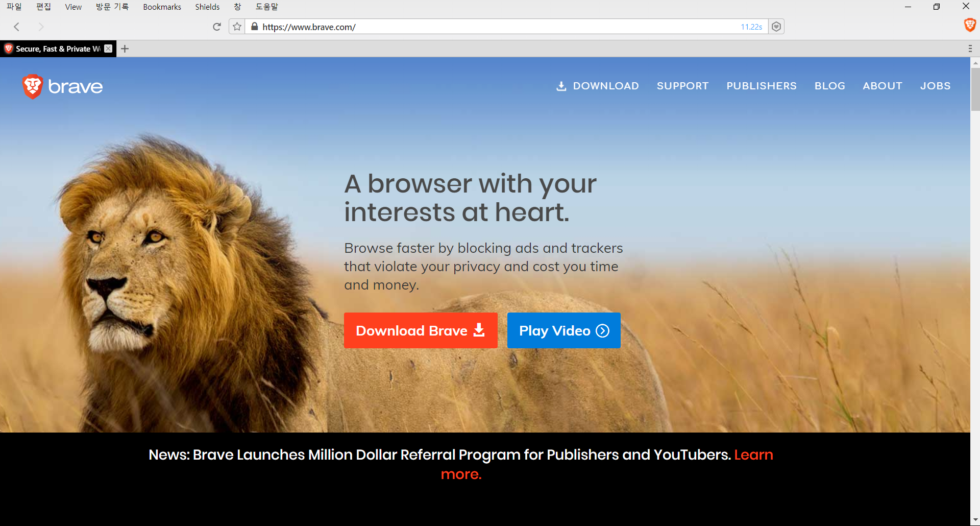The width and height of the screenshot is (980, 526).
Task: Open the 방문 기록 menu
Action: [x=112, y=7]
